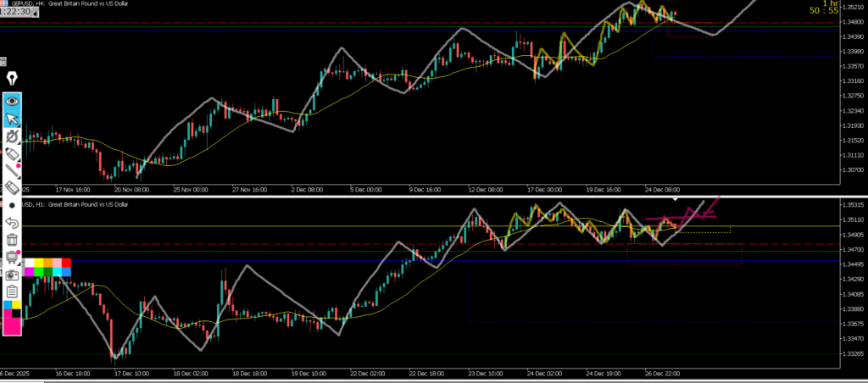Viewport: 868px width, 383px height.
Task: Click the 1.33160 price label on H4 axis
Action: pos(853,80)
